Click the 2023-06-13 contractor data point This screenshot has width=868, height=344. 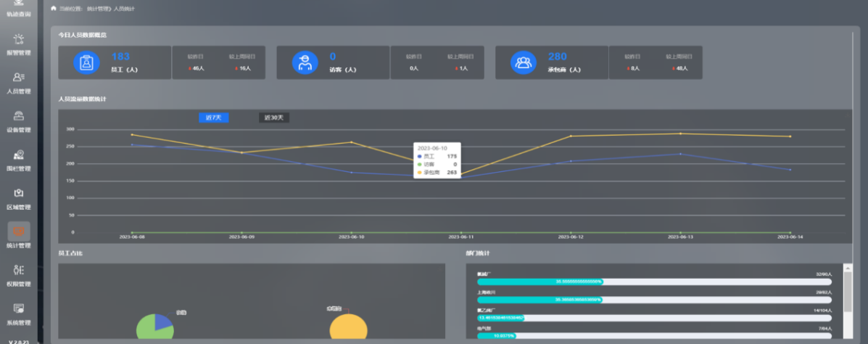680,134
